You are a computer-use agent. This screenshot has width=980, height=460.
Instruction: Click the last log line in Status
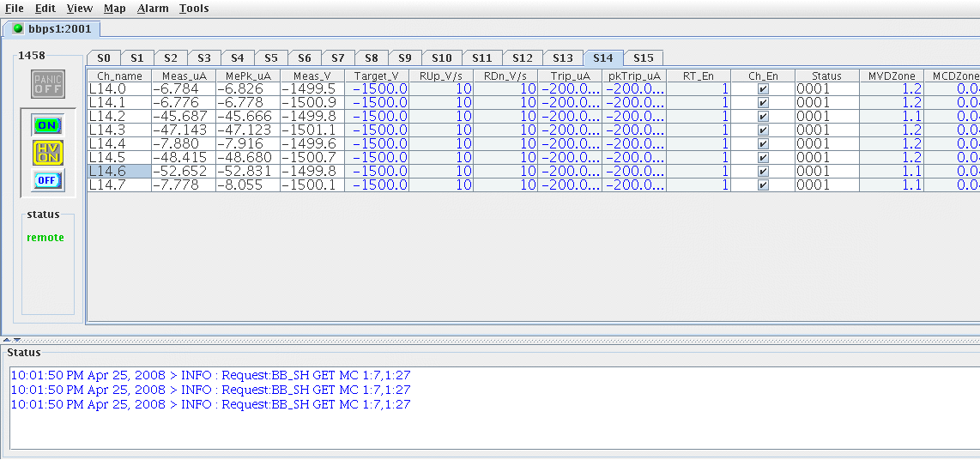pos(210,404)
